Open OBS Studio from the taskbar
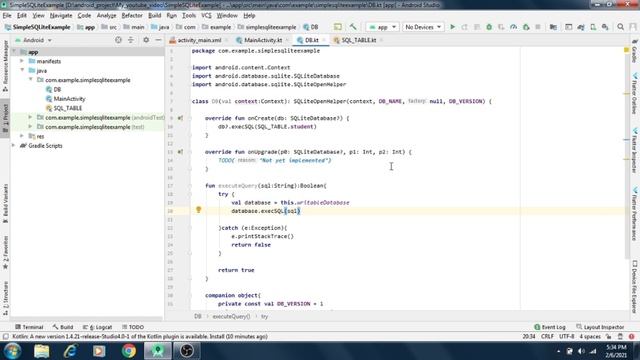This screenshot has height=360, width=640. coord(187,351)
